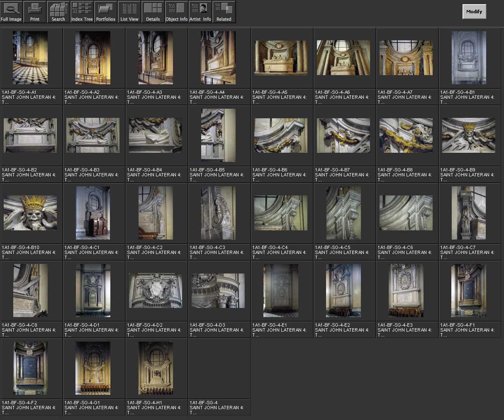Select thumbnail 1A1-BF-SG-4-A7
504x420 pixels.
(406, 58)
